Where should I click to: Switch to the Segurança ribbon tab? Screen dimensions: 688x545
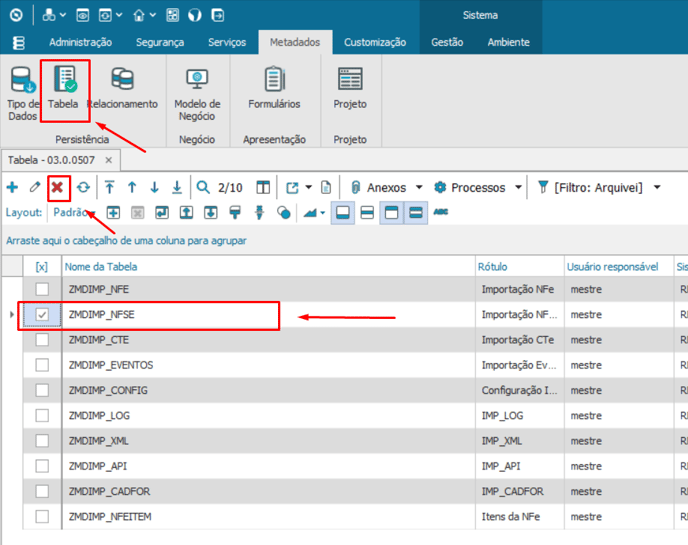click(x=160, y=43)
